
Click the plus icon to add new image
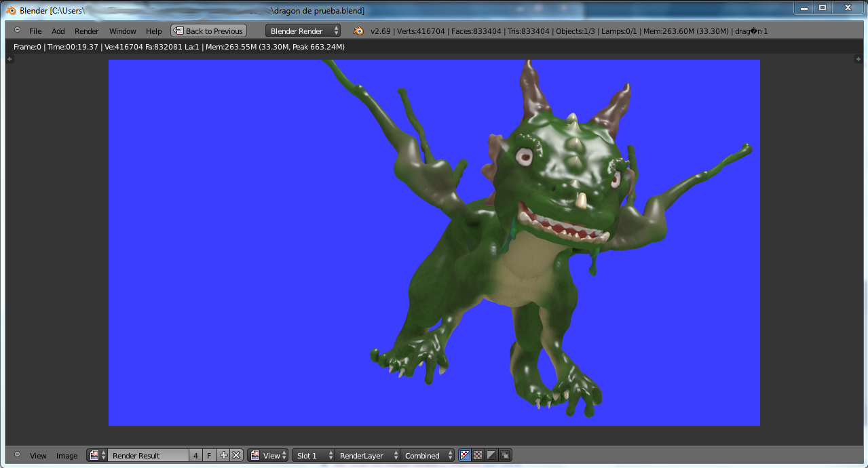coord(224,456)
